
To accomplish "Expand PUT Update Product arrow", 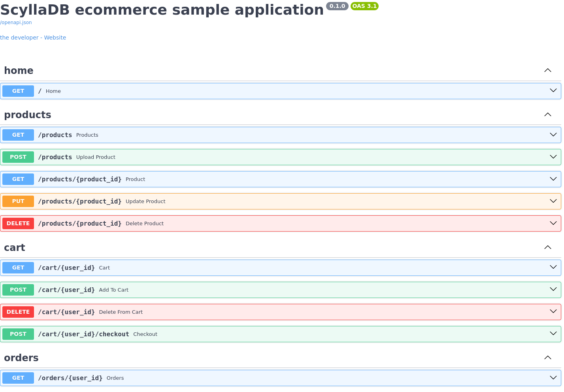I will [x=553, y=201].
